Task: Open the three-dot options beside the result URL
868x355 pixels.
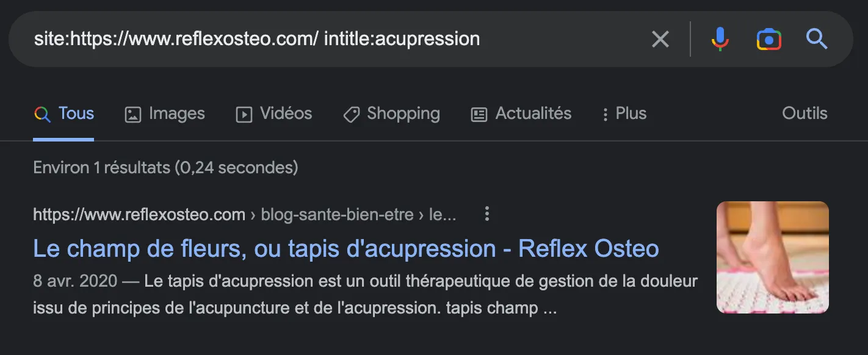Action: pyautogui.click(x=486, y=214)
